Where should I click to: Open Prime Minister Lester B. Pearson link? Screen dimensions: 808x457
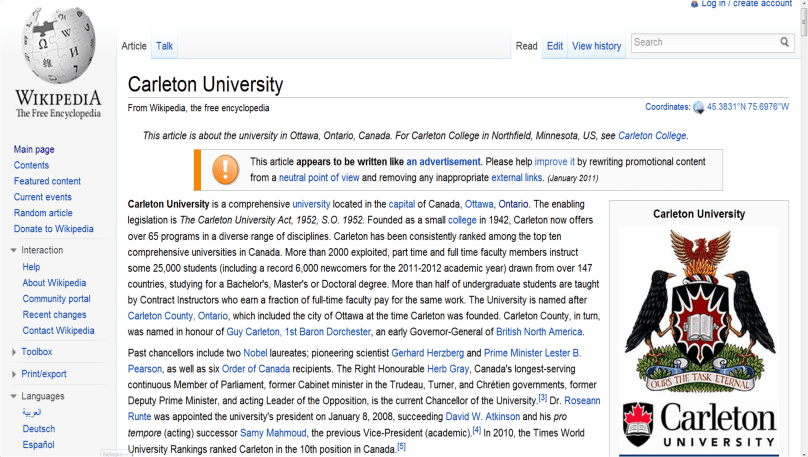coord(532,353)
